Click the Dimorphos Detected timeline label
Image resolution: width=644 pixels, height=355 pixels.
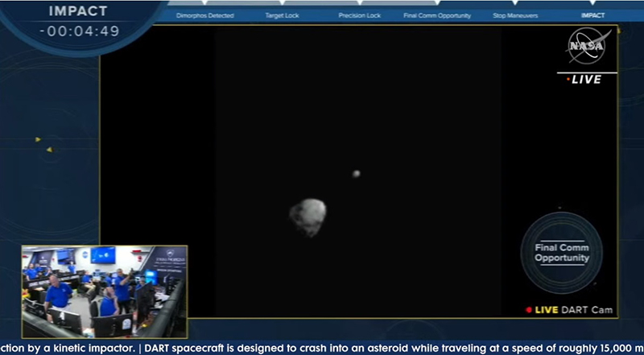(205, 15)
